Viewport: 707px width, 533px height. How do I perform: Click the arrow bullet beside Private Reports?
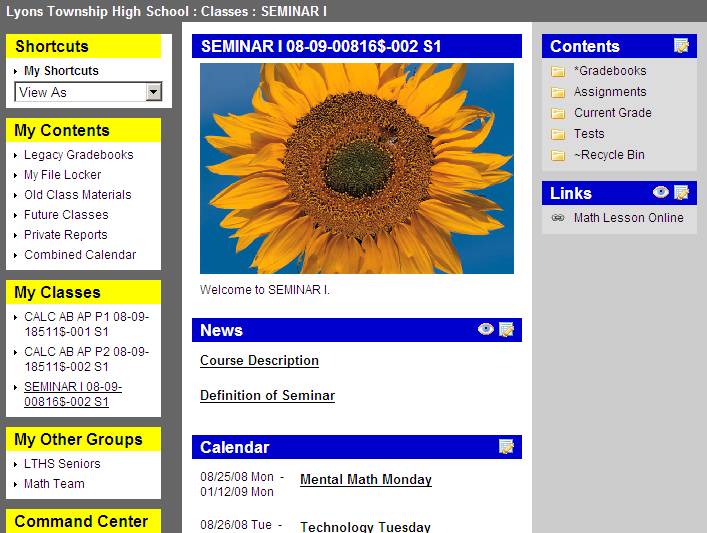tap(15, 235)
